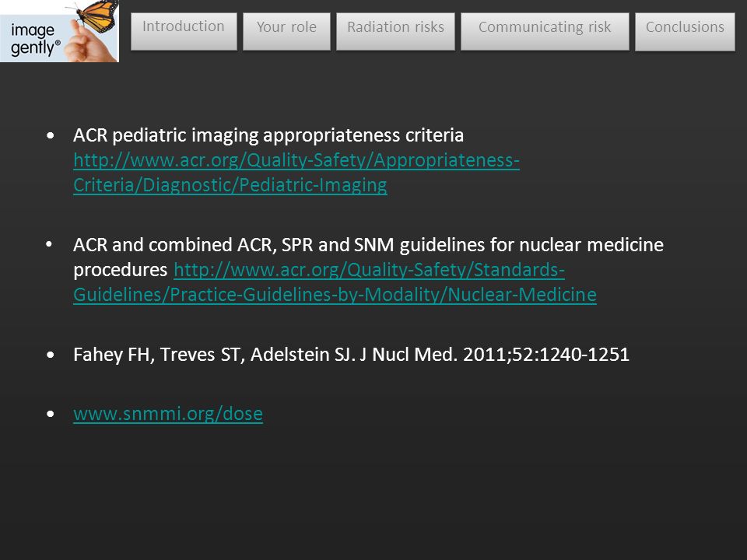Click the "ACR pediatric imaging appropriateness criteria" heading

[x=268, y=135]
